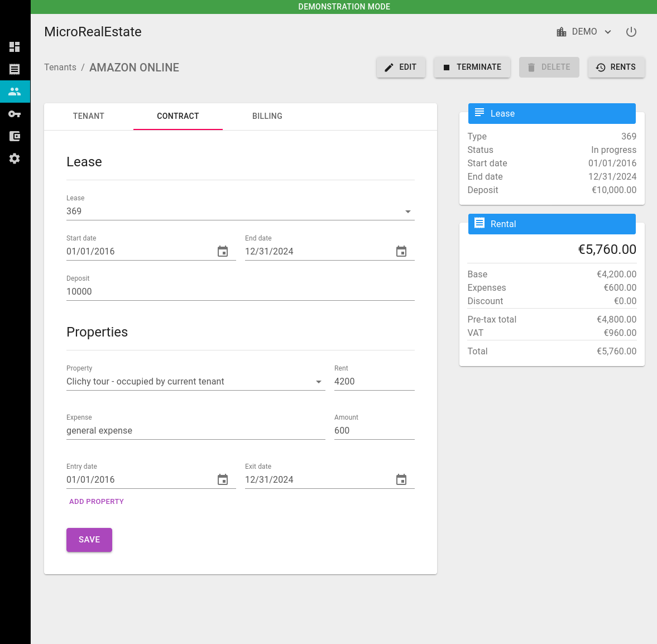Click Add Property link

[x=97, y=502]
